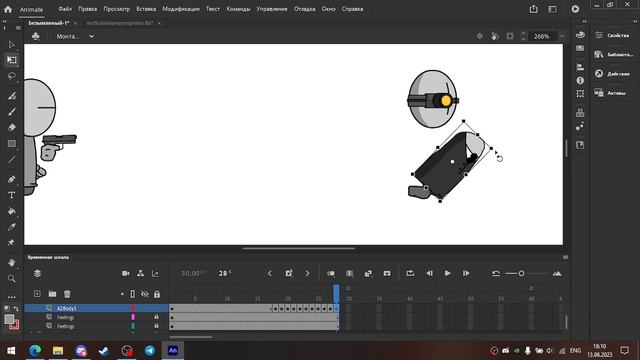
Task: Open the Правка menu
Action: (87, 9)
